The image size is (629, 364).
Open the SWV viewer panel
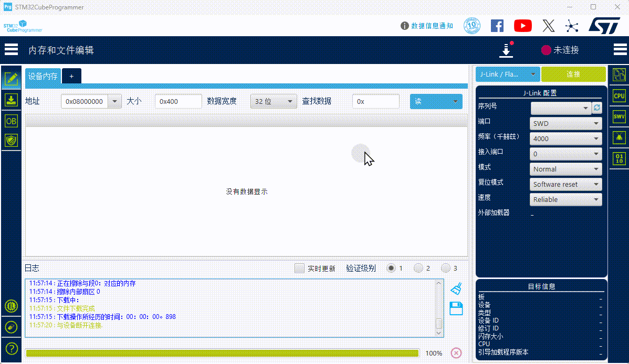click(x=619, y=116)
